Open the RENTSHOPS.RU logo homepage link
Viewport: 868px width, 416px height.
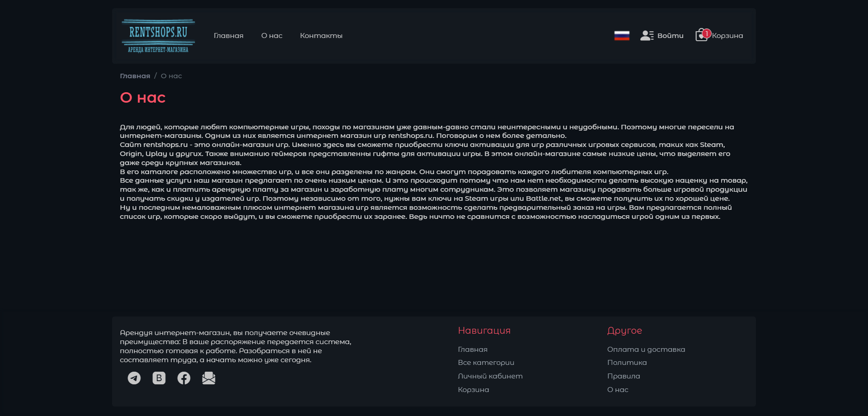pyautogui.click(x=158, y=36)
